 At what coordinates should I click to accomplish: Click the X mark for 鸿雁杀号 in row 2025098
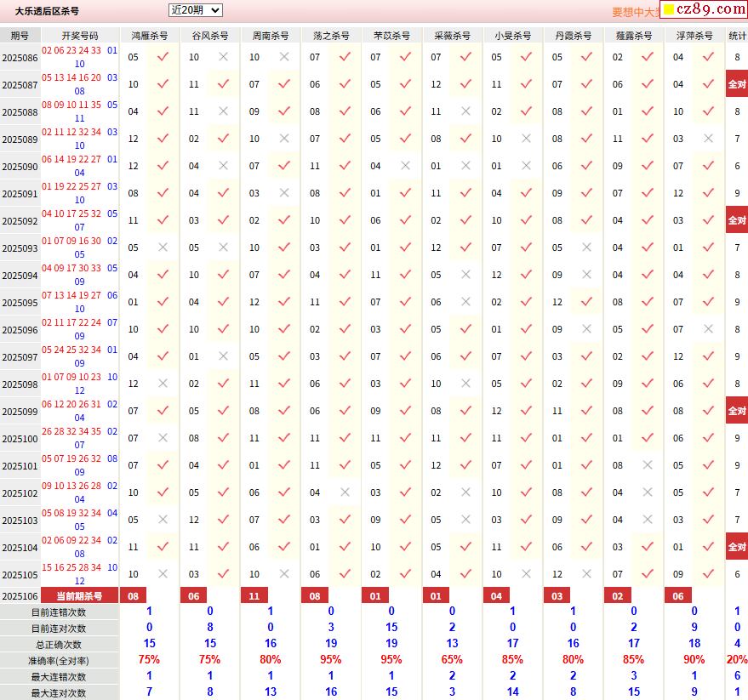pos(163,383)
